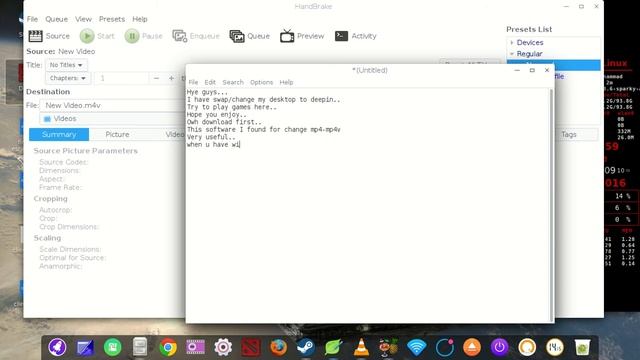Open the file manager cabinet icon in dock
640x360 pixels.
140,347
